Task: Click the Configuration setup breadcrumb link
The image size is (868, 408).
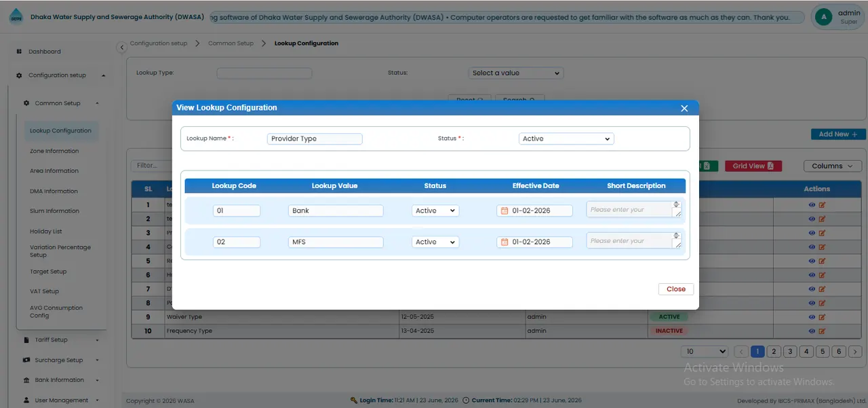Action: click(x=159, y=43)
